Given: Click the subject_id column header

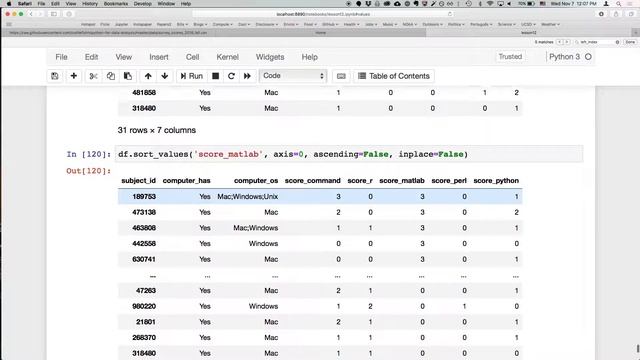Looking at the screenshot, I should coord(138,180).
